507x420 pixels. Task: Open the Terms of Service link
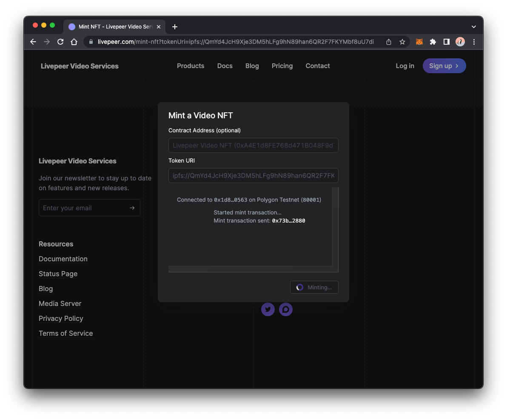click(x=66, y=333)
